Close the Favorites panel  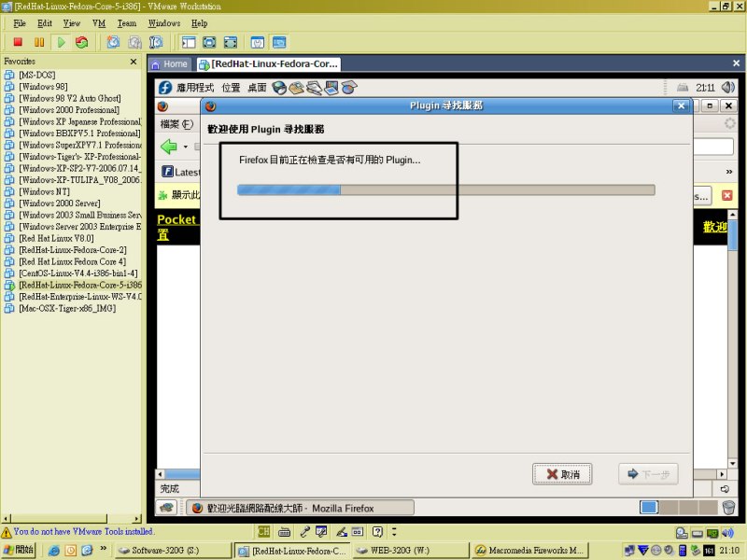click(x=134, y=62)
